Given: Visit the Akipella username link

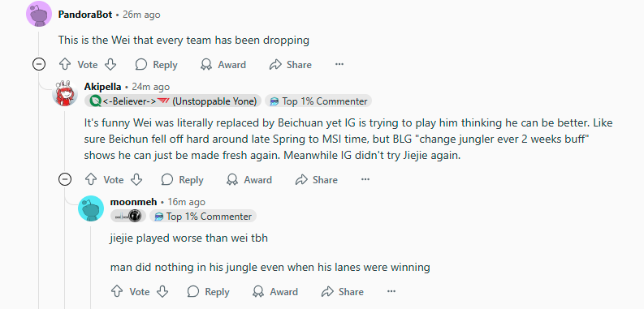Looking at the screenshot, I should pyautogui.click(x=102, y=87).
